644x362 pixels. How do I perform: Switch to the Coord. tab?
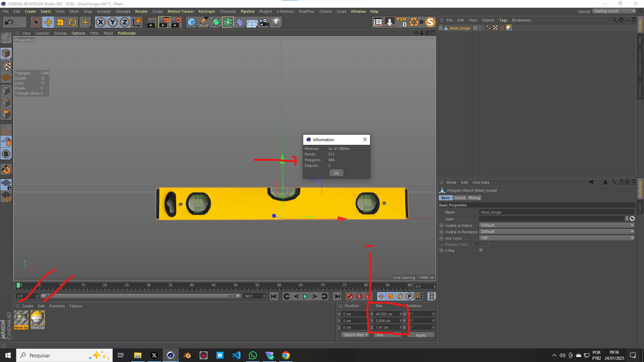(460, 198)
